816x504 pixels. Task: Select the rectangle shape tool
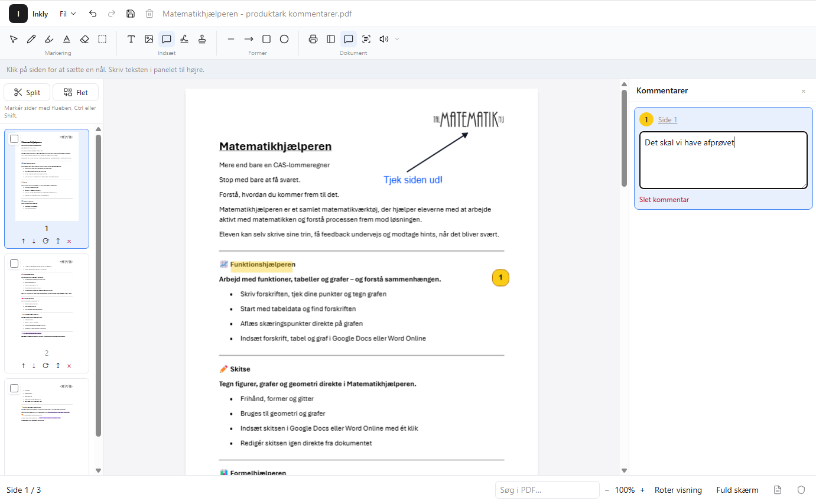click(266, 39)
